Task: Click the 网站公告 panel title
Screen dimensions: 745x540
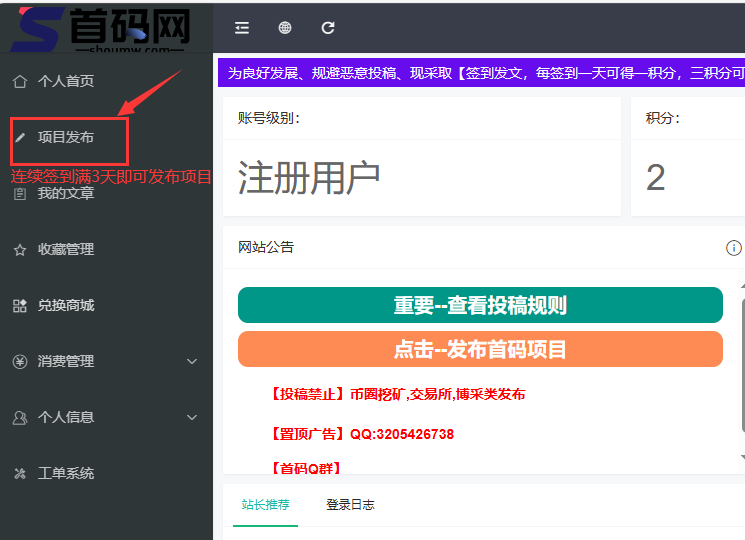Action: [x=266, y=247]
